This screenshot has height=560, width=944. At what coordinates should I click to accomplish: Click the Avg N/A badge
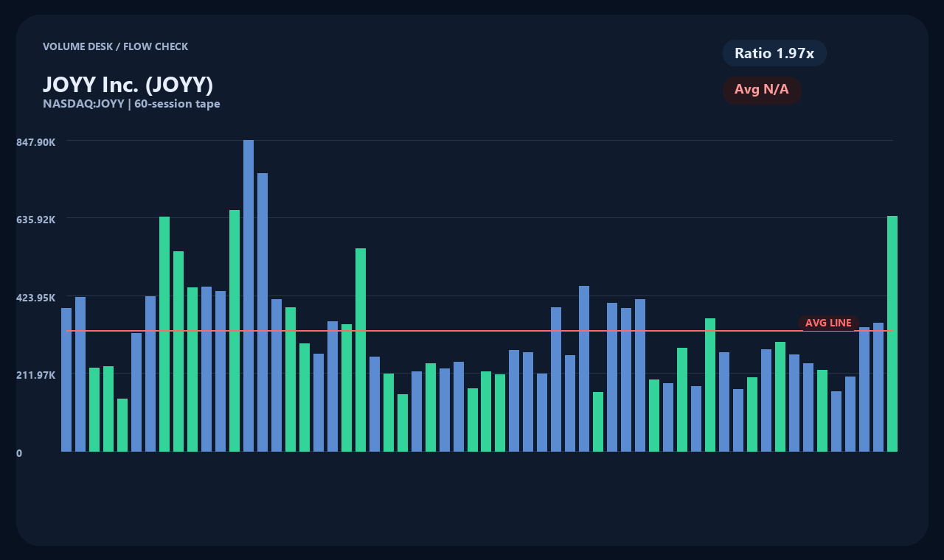[x=762, y=90]
